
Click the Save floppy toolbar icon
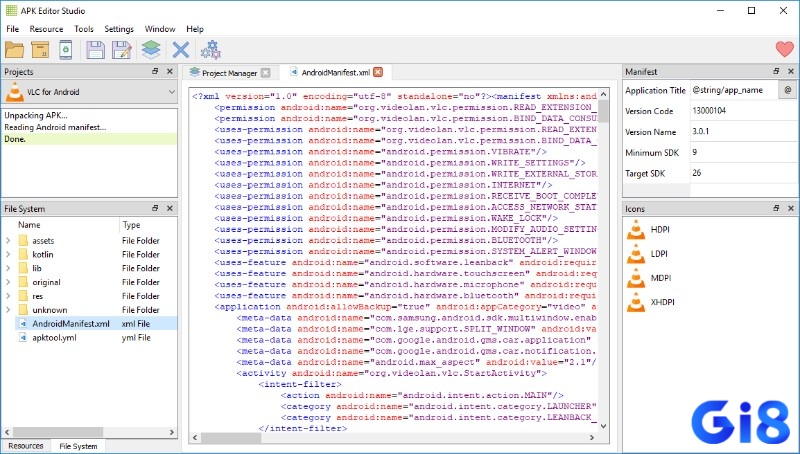pyautogui.click(x=95, y=50)
